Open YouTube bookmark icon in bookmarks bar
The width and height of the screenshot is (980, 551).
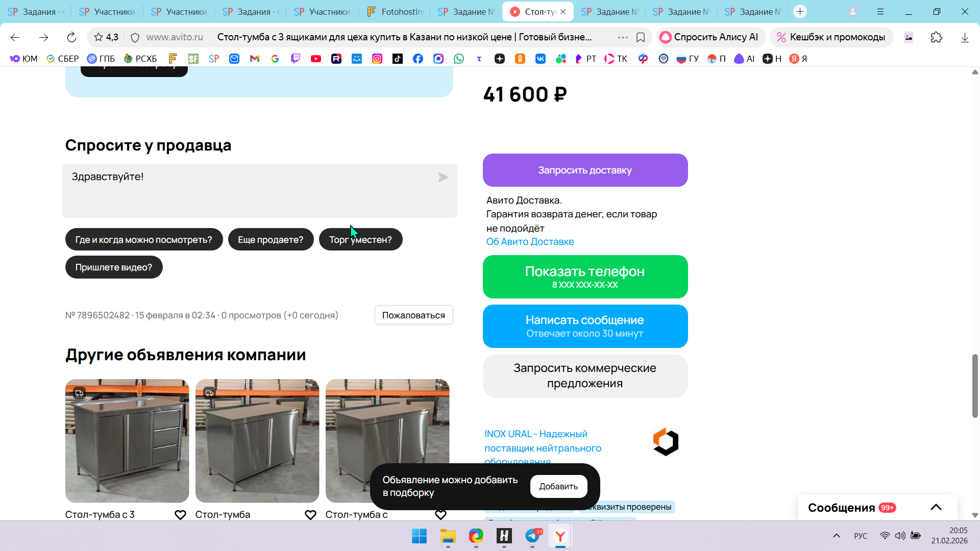(316, 59)
